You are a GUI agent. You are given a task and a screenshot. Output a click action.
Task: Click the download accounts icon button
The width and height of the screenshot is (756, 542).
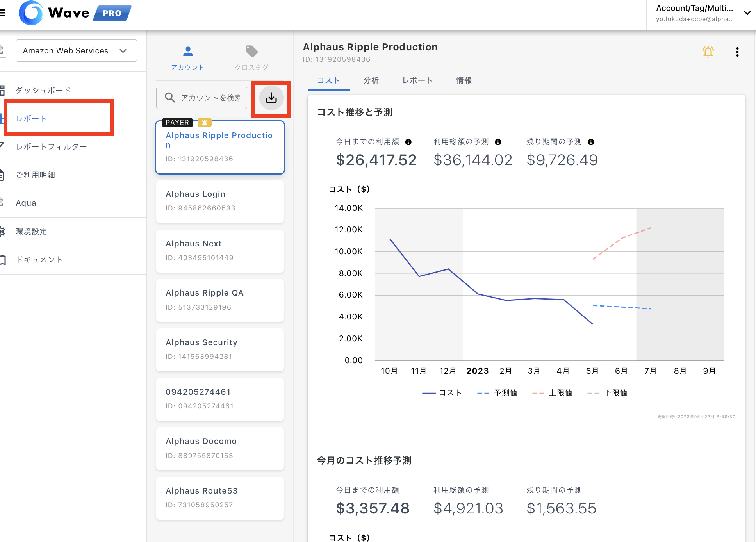[271, 98]
